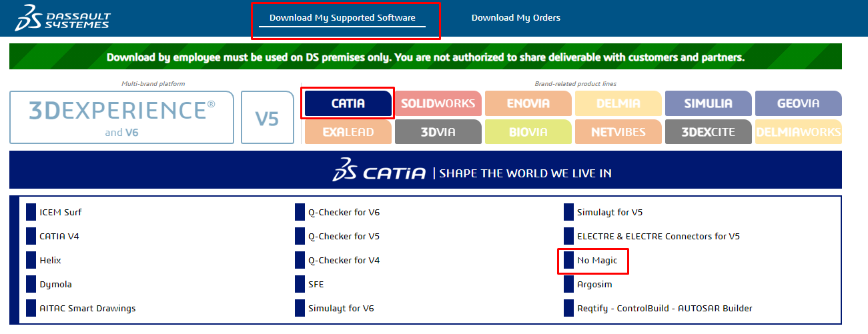Click the employee download notice text
The width and height of the screenshot is (868, 334).
tap(426, 57)
